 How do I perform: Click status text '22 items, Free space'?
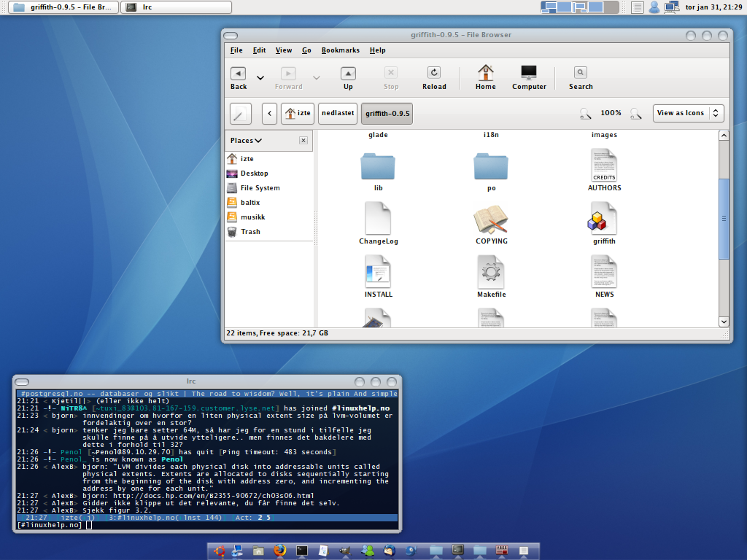pyautogui.click(x=277, y=332)
